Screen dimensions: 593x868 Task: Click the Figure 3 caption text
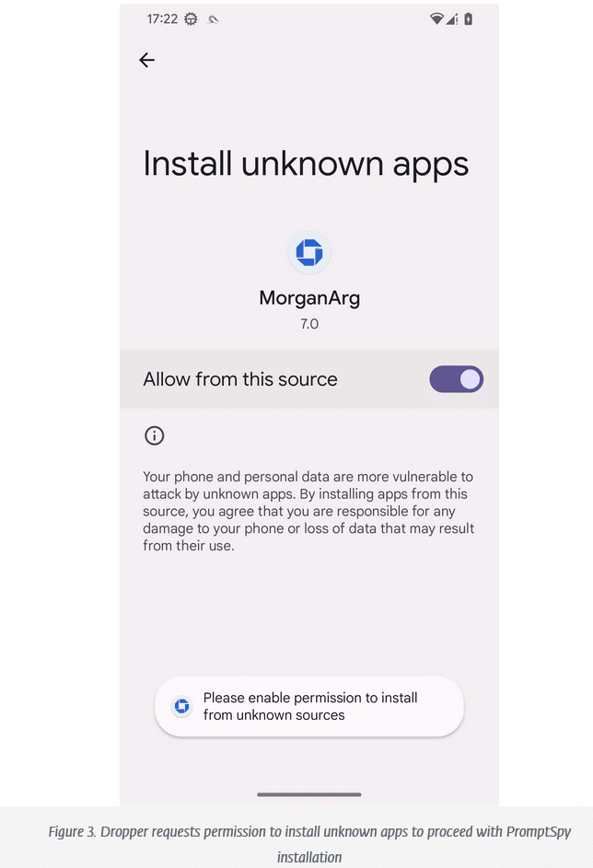(309, 844)
